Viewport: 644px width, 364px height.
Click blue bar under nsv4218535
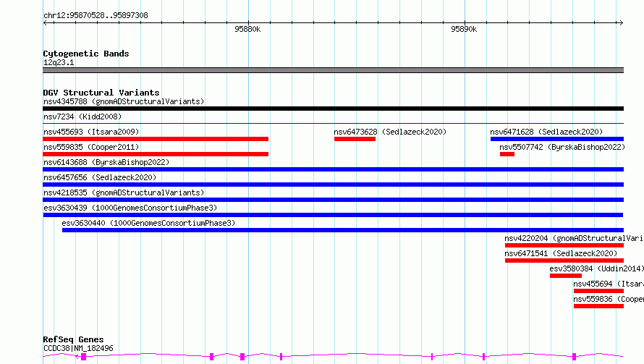coord(333,200)
